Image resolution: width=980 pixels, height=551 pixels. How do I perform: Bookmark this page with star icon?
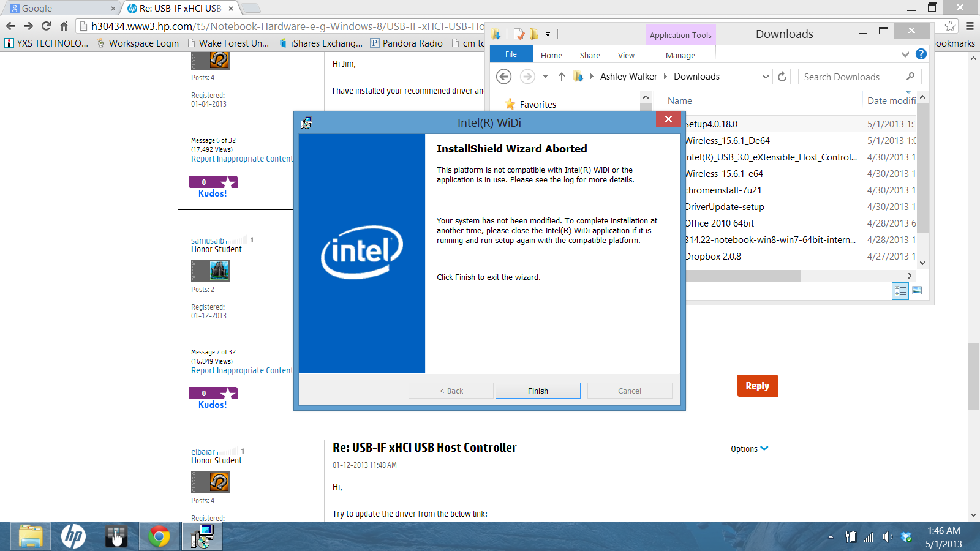pos(950,26)
